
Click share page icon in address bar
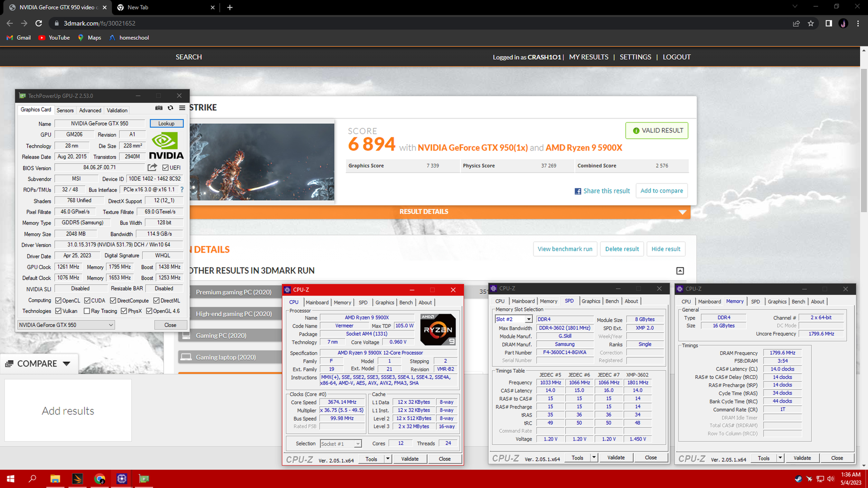click(797, 23)
